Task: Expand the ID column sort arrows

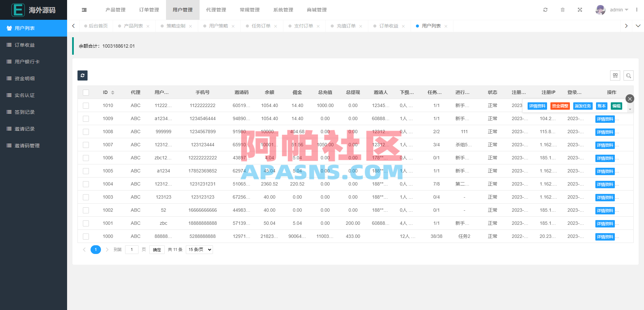Action: click(x=113, y=92)
